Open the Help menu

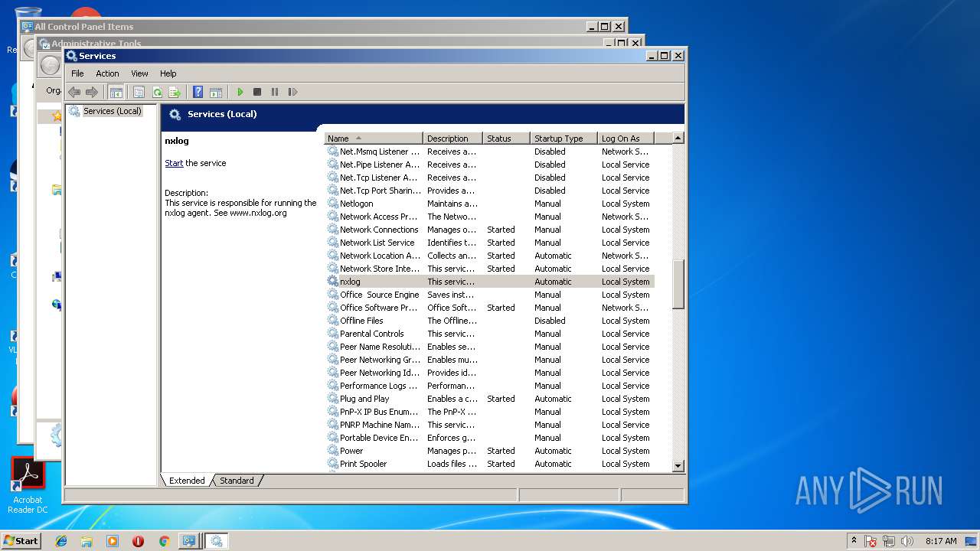pyautogui.click(x=168, y=73)
